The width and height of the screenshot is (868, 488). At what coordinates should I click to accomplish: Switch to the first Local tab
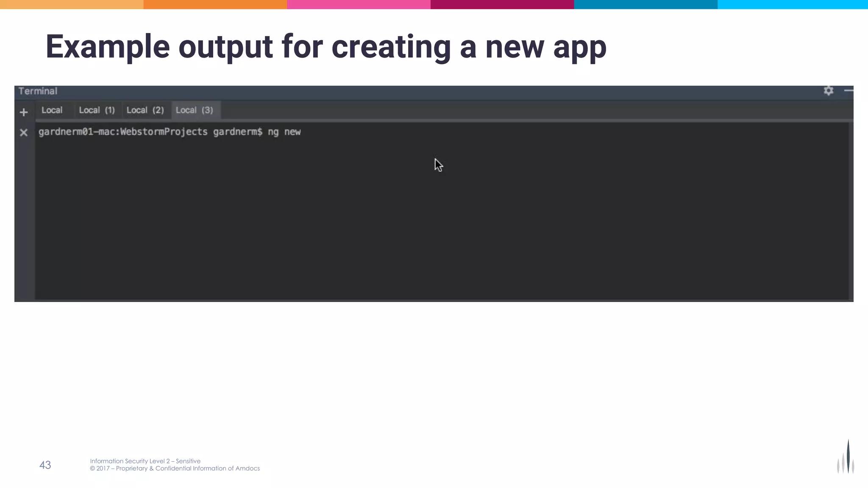tap(52, 110)
